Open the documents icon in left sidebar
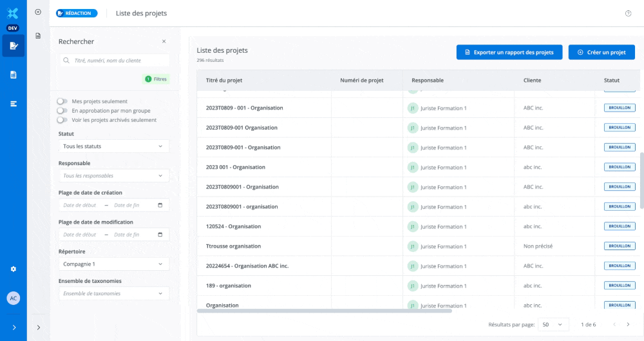Image resolution: width=644 pixels, height=341 pixels. pyautogui.click(x=13, y=75)
